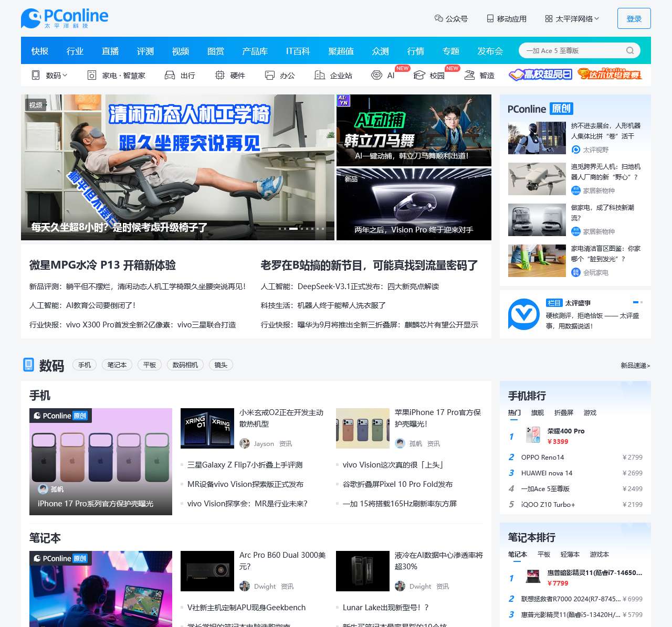This screenshot has width=672, height=627.
Task: Open the 评测 nav tab
Action: pos(145,51)
